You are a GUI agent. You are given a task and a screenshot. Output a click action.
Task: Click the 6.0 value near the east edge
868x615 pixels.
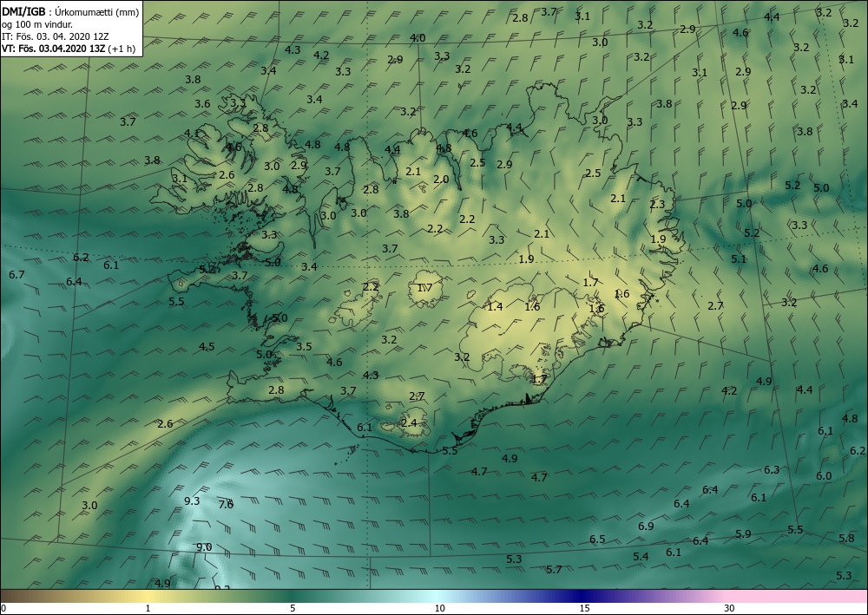824,475
